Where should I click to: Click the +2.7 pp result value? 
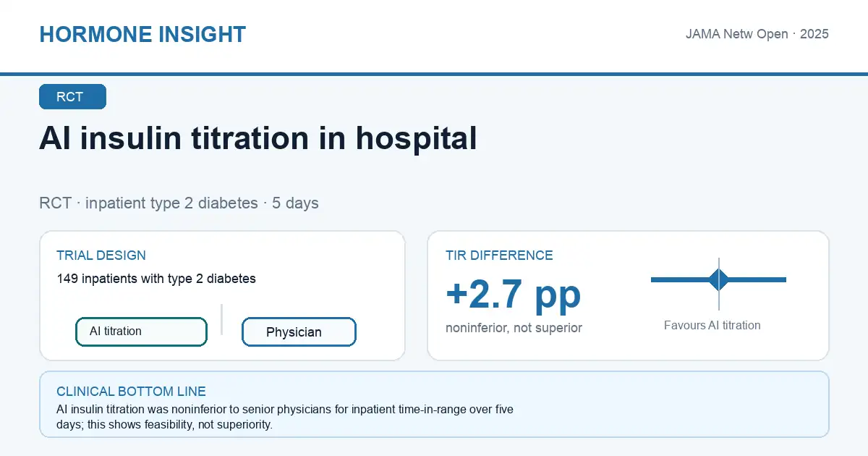point(514,293)
